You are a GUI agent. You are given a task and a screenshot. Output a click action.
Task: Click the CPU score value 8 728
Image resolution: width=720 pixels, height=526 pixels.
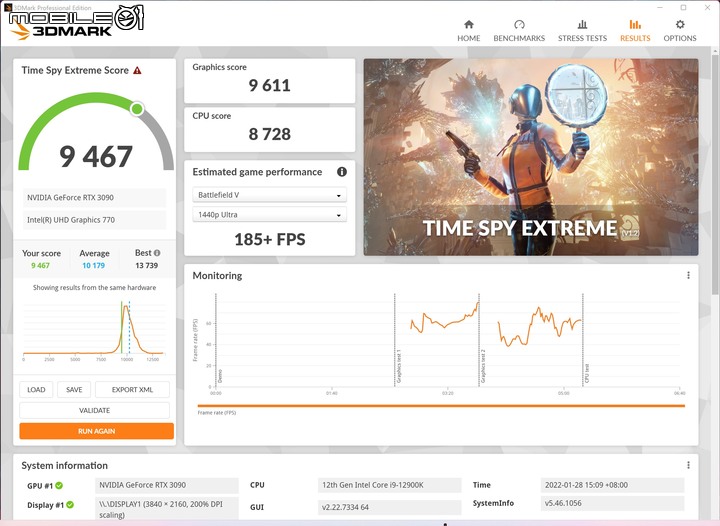click(270, 134)
